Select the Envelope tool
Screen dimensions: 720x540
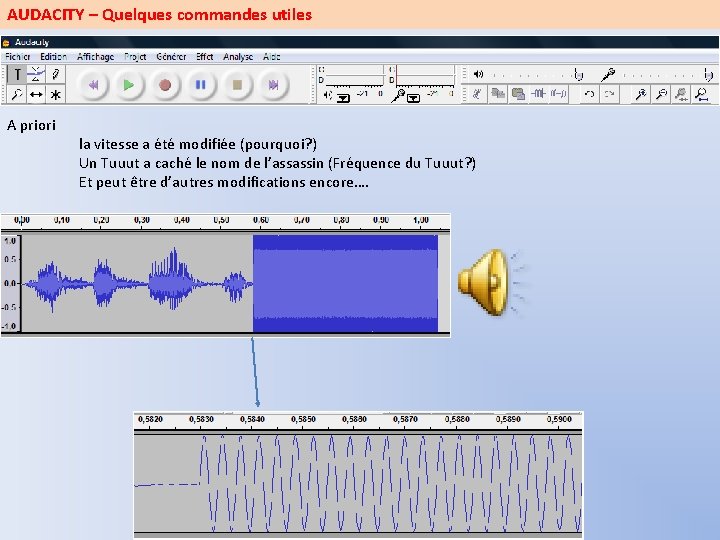point(36,74)
